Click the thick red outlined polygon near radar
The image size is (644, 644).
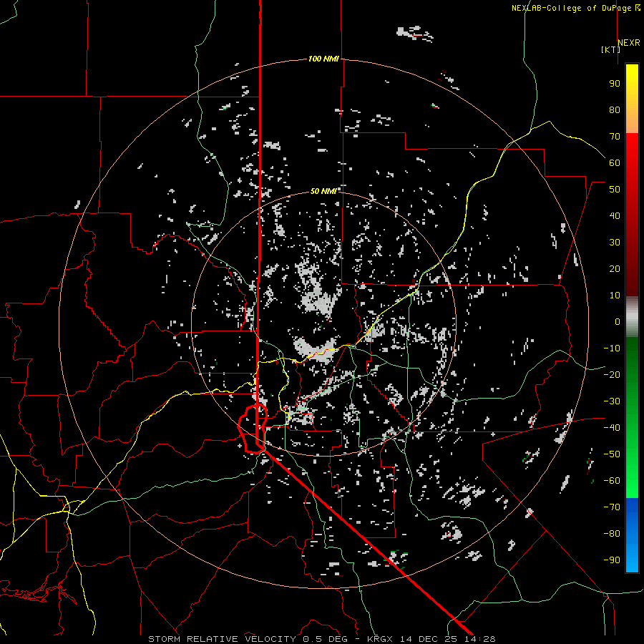253,429
